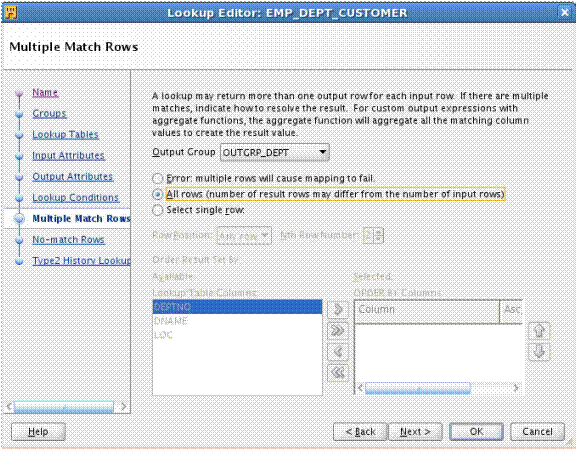Select the Multiple Match Rows step
578x451 pixels.
click(81, 218)
